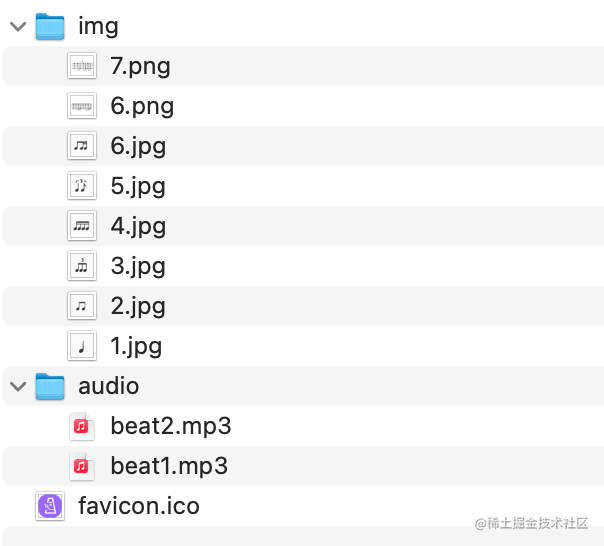This screenshot has width=604, height=546.
Task: Select the 6.png thumbnail icon
Action: 82,106
